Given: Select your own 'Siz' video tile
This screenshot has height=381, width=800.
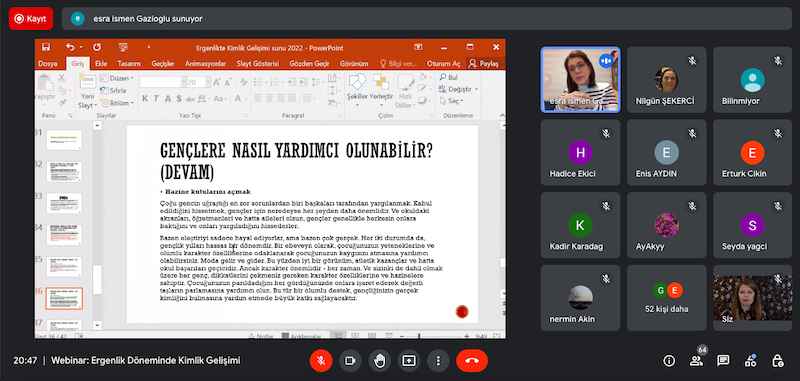Looking at the screenshot, I should 753,298.
